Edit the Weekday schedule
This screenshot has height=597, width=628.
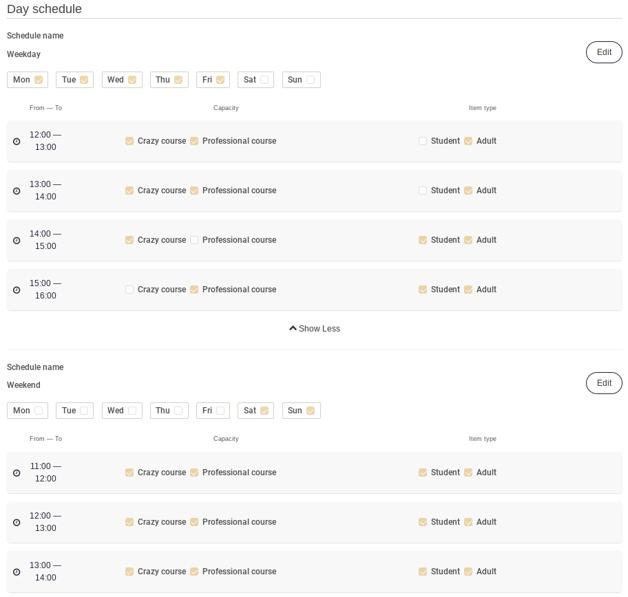click(603, 53)
